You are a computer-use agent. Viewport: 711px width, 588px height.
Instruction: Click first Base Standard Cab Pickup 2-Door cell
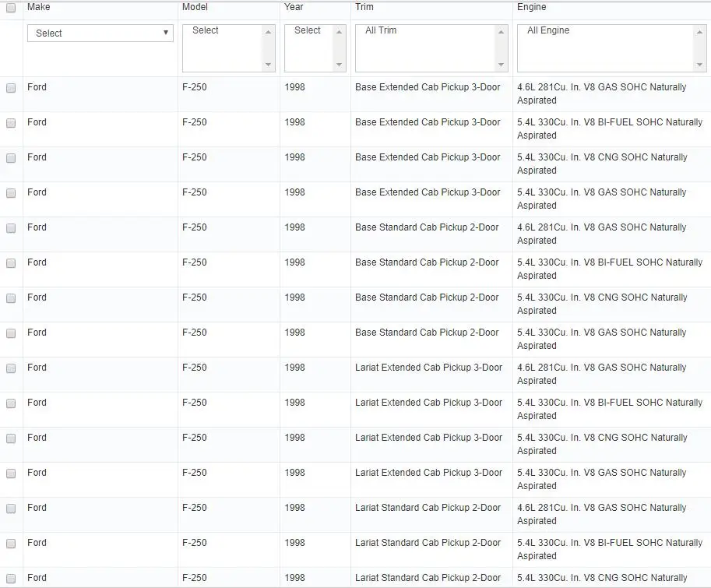(427, 227)
